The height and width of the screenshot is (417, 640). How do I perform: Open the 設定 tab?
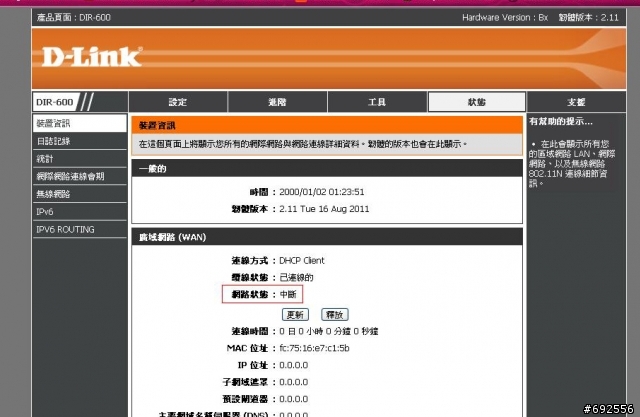178,102
